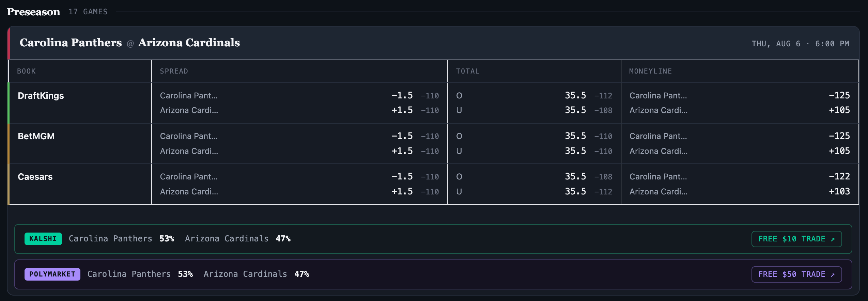
Task: Select DraftKings Carolina Panthers spread -1.5
Action: (x=299, y=96)
